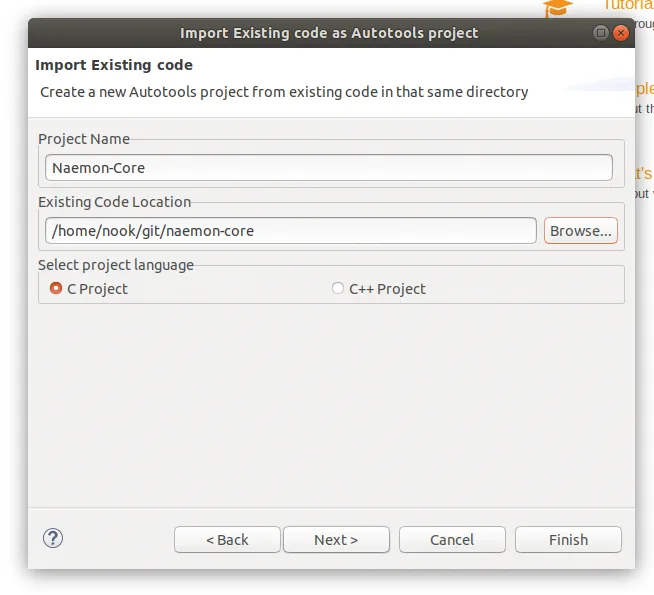The image size is (654, 595).
Task: Click the dialog title bar text
Action: [x=329, y=33]
